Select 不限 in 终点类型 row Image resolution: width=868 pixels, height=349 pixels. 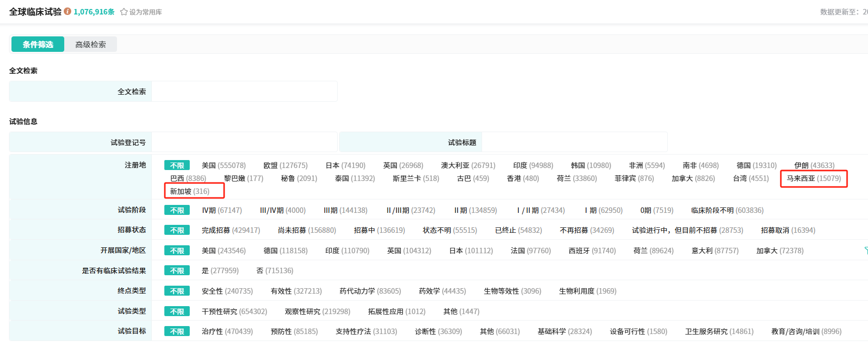[177, 291]
